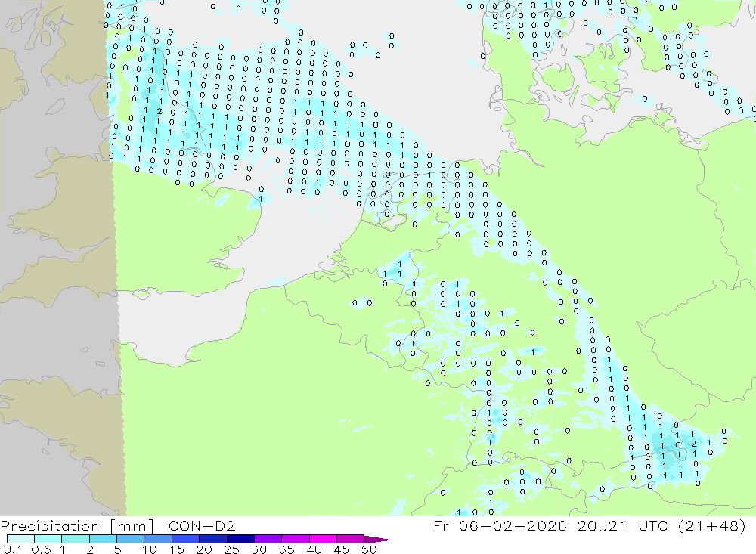Click the 'UTC' label in footer

[653, 525]
